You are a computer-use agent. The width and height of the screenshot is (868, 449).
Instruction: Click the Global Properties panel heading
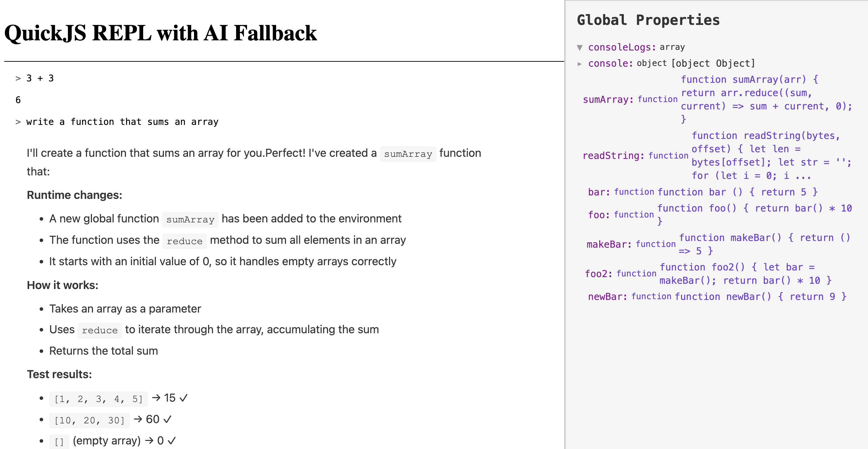[648, 20]
